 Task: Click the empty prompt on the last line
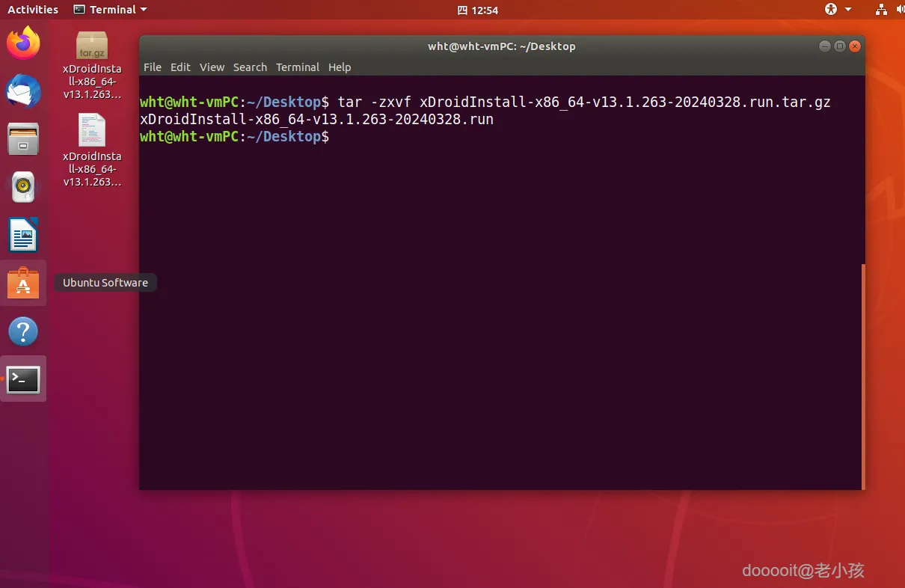pos(234,136)
